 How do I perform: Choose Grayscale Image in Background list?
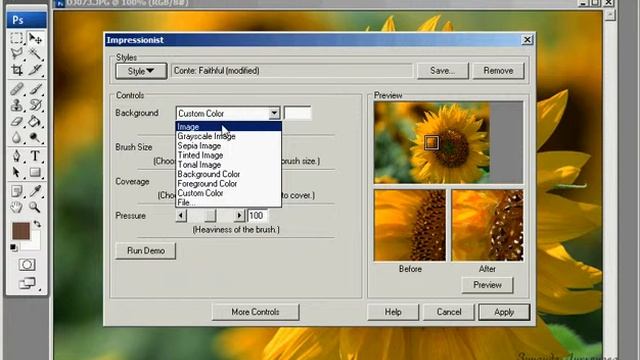[x=229, y=136]
